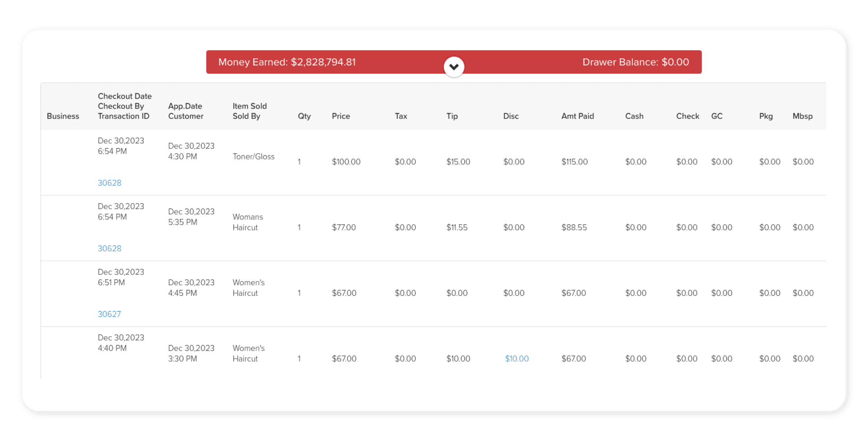Select the Tax column header

(401, 116)
